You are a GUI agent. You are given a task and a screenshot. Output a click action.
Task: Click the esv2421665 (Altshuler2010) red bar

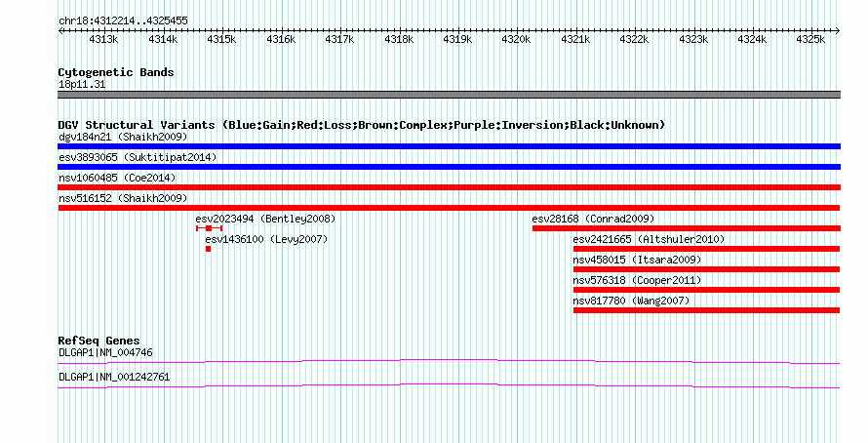tap(707, 249)
